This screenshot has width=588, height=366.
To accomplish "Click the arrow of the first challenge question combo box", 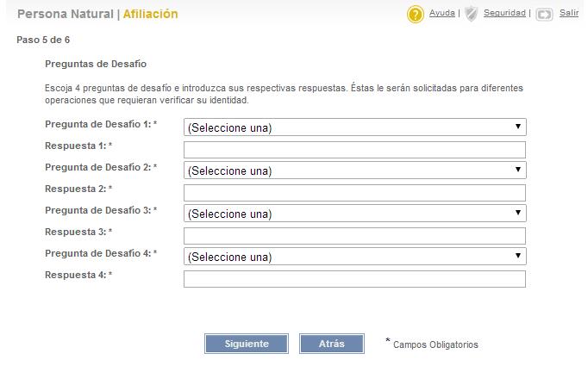I will (518, 127).
